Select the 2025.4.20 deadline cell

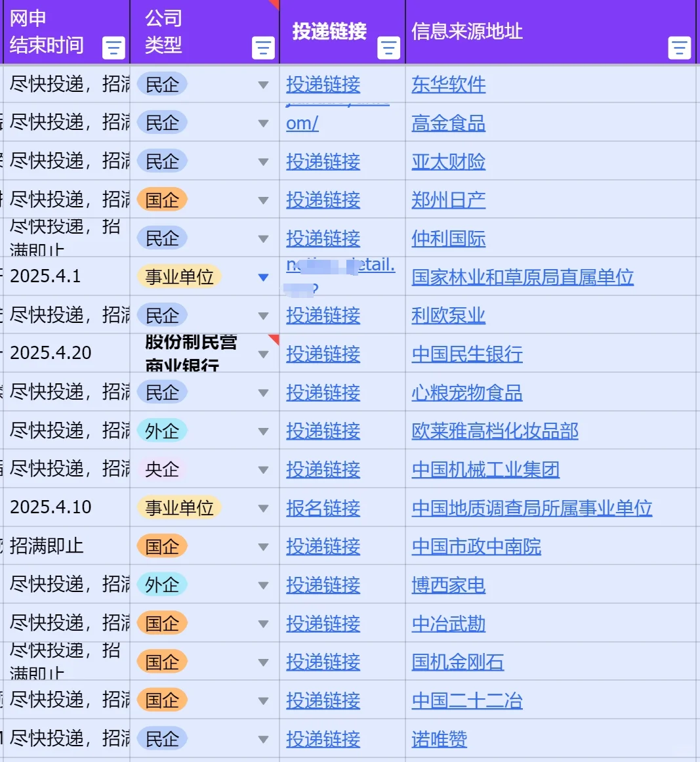click(x=66, y=353)
